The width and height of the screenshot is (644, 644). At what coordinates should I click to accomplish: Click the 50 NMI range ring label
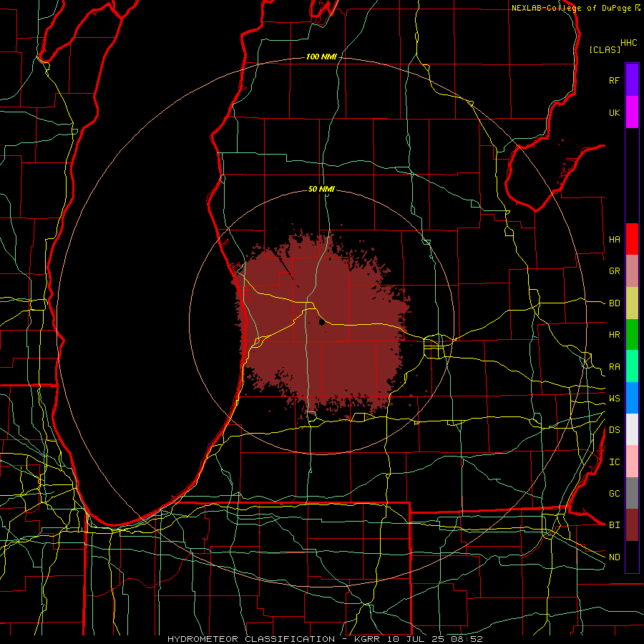coord(321,190)
